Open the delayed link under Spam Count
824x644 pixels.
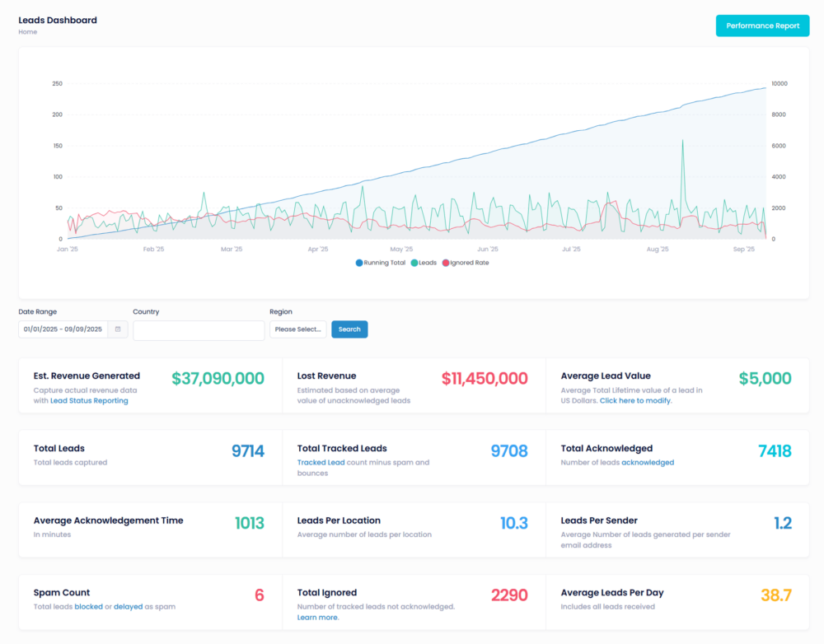coord(128,607)
